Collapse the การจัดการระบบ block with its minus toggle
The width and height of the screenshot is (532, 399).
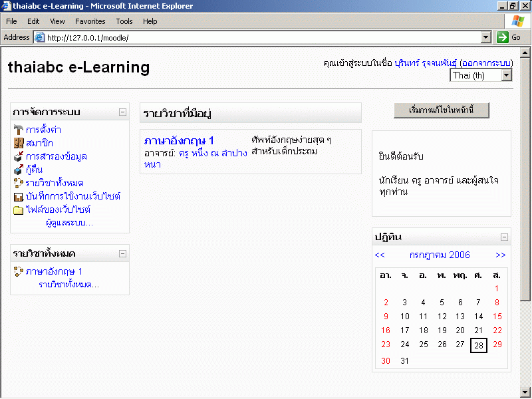pos(122,112)
